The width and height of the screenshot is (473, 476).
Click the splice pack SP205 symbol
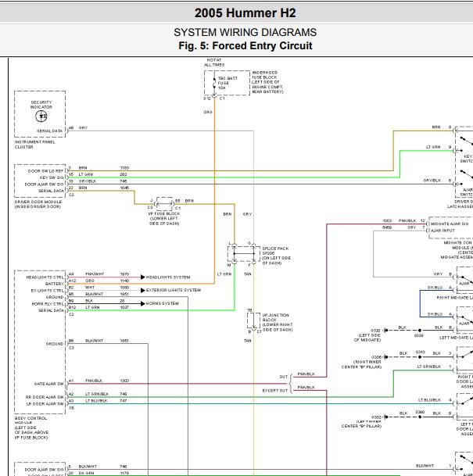coord(244,254)
